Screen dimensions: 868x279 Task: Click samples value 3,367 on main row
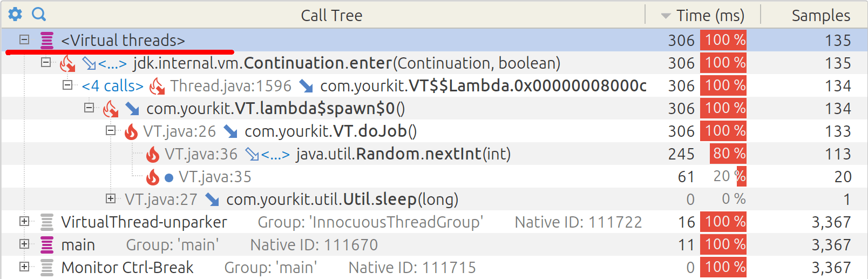coord(831,245)
